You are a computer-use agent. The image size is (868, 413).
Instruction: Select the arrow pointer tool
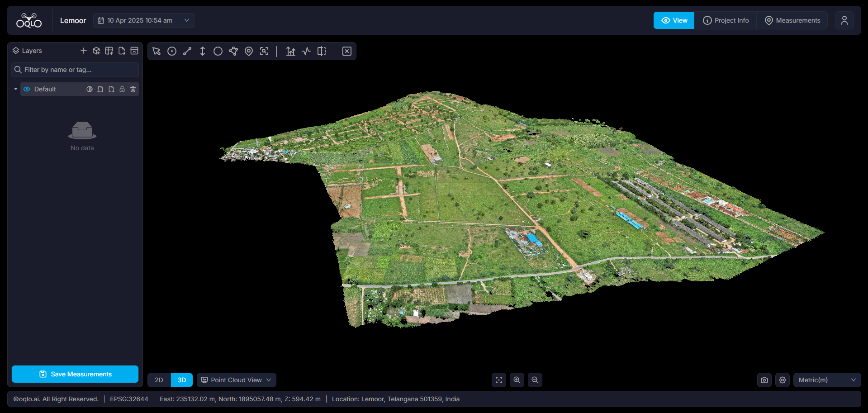point(157,51)
